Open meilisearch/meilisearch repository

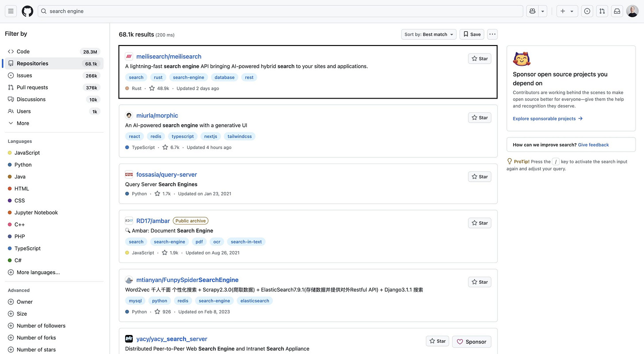tap(169, 57)
